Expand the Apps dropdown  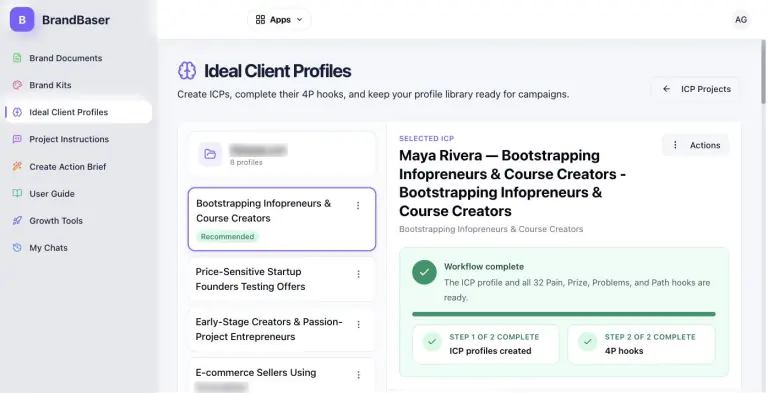[x=279, y=20]
